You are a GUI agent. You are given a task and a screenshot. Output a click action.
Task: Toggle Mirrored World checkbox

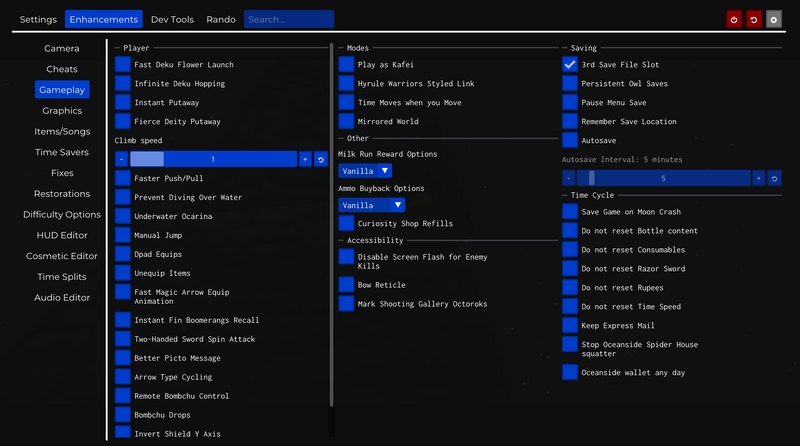pos(346,121)
